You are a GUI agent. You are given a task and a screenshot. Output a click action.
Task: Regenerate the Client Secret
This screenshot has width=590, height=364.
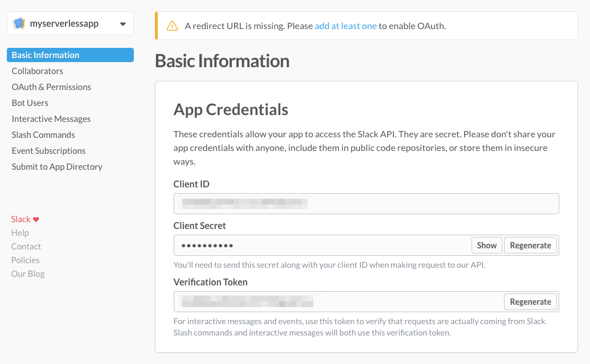tap(530, 246)
